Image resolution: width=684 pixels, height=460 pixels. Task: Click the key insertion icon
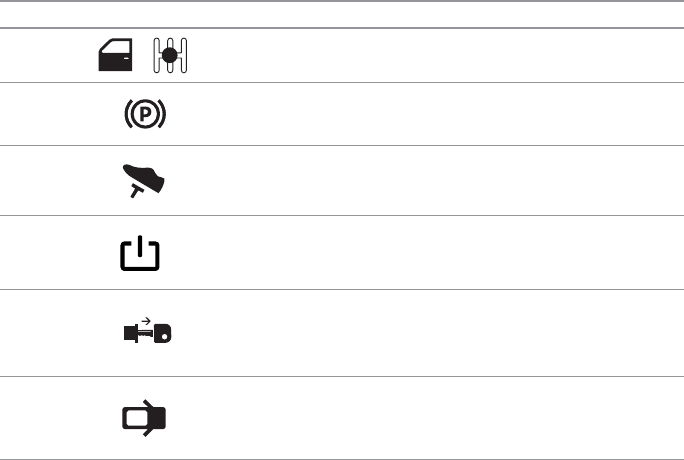tap(146, 335)
